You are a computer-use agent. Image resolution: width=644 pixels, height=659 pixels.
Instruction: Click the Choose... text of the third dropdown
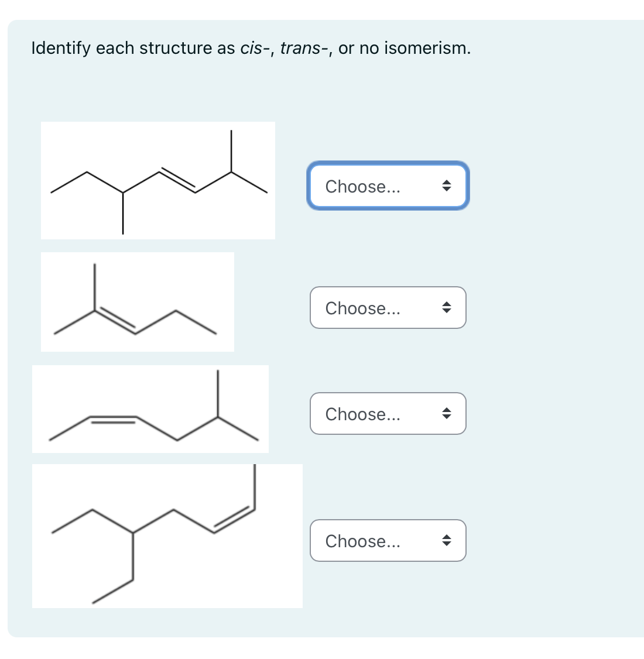click(x=363, y=414)
